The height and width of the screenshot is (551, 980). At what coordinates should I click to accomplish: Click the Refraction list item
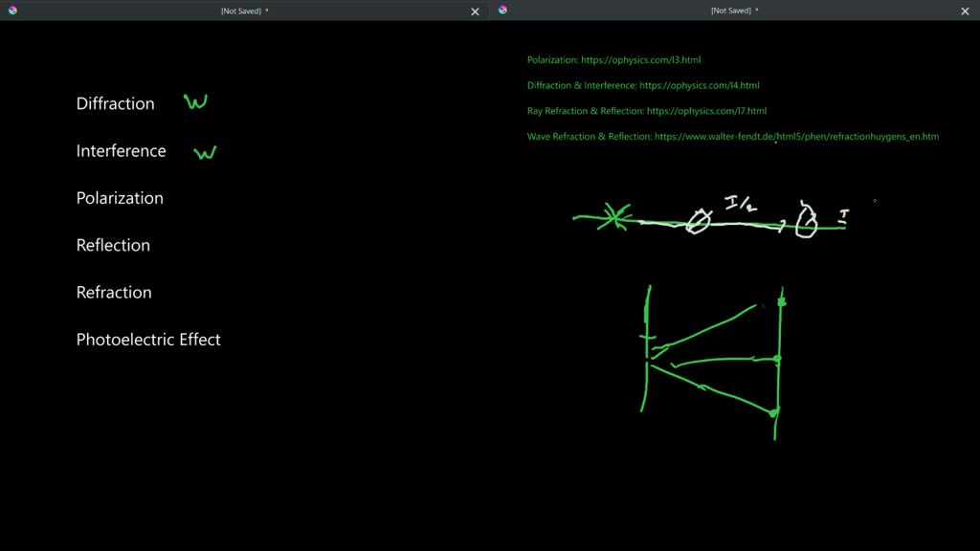click(x=114, y=293)
